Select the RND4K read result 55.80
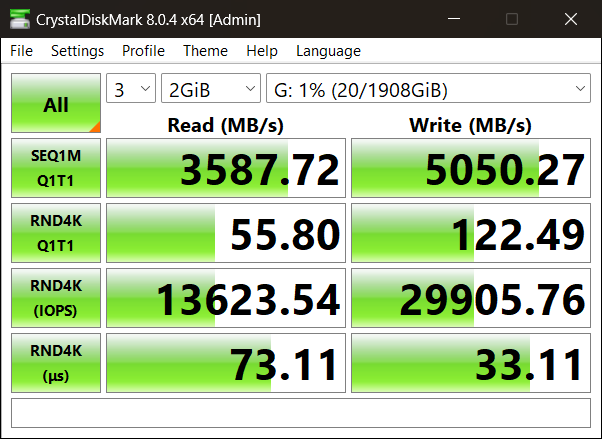This screenshot has width=602, height=439. point(226,233)
